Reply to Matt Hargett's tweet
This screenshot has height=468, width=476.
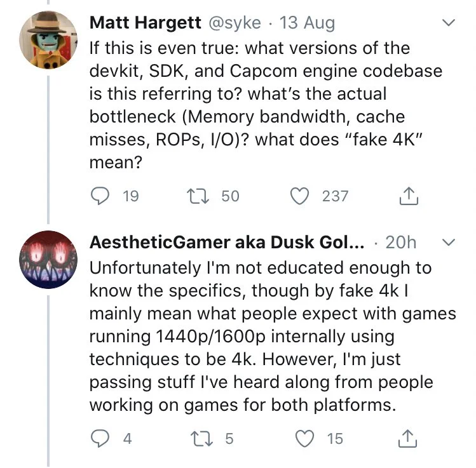click(x=100, y=196)
